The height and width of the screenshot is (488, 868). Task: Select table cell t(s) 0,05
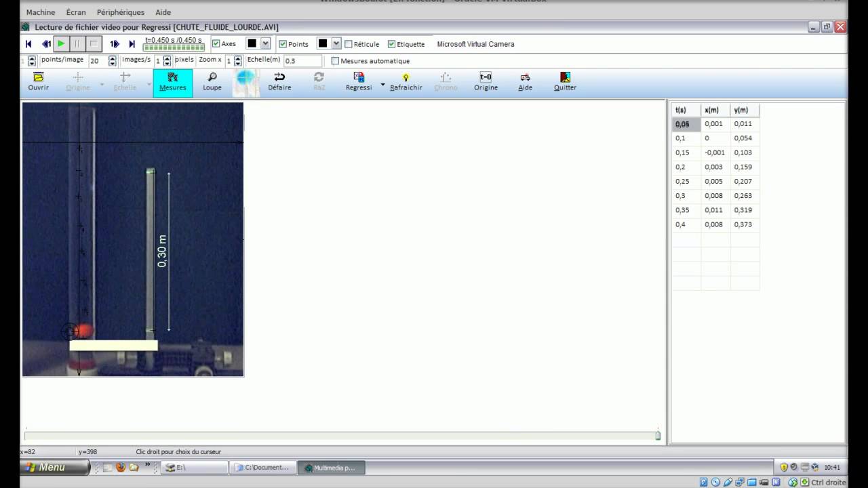686,124
